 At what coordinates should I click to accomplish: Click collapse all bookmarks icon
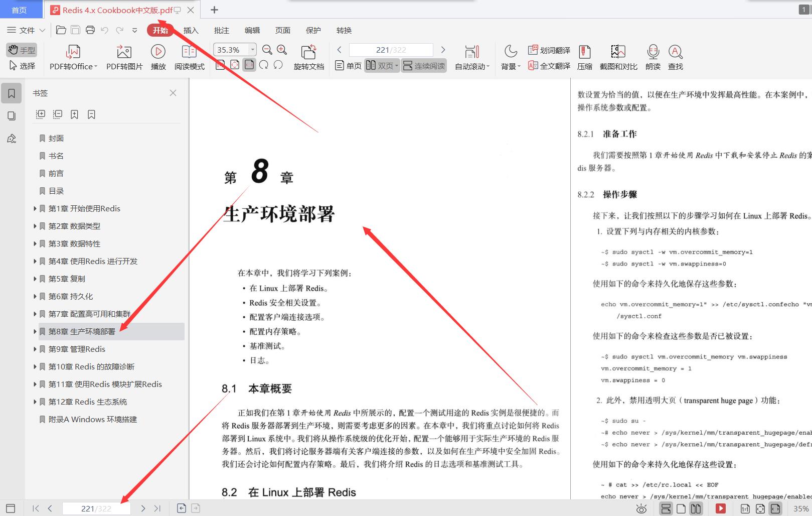(58, 114)
